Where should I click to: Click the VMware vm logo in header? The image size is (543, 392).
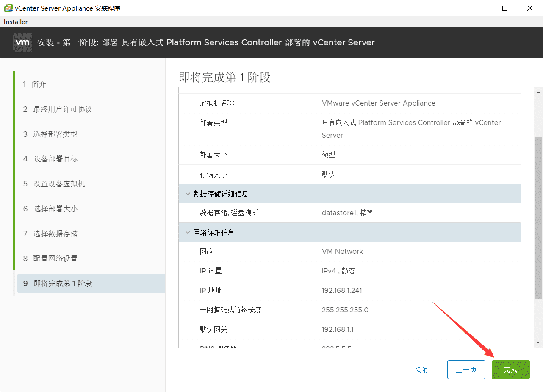22,42
